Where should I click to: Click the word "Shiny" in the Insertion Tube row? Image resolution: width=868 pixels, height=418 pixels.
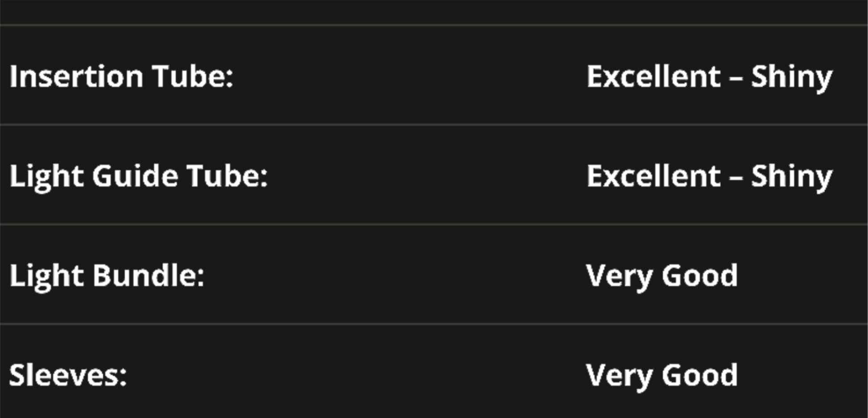click(x=792, y=77)
